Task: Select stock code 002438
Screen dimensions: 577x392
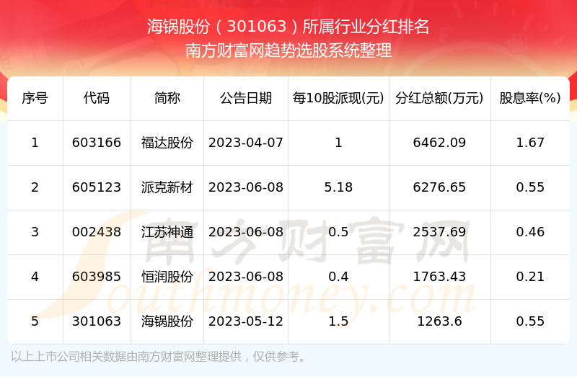Action: coord(97,232)
